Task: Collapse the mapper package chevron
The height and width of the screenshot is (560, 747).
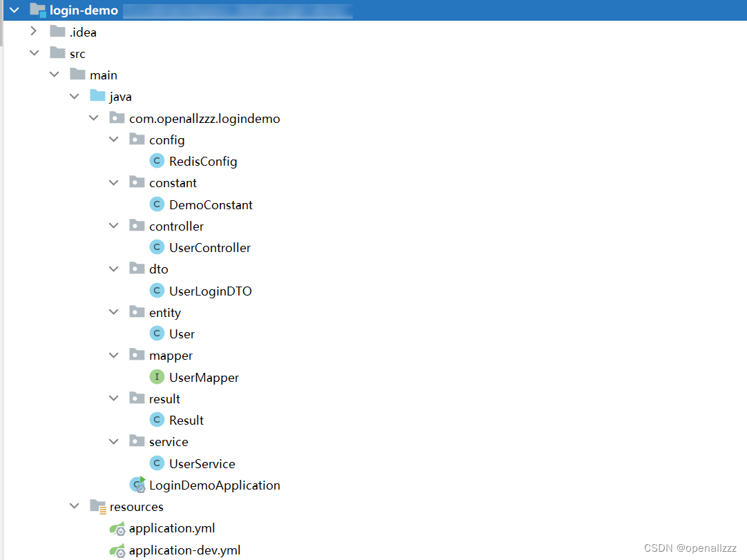Action: [x=114, y=355]
